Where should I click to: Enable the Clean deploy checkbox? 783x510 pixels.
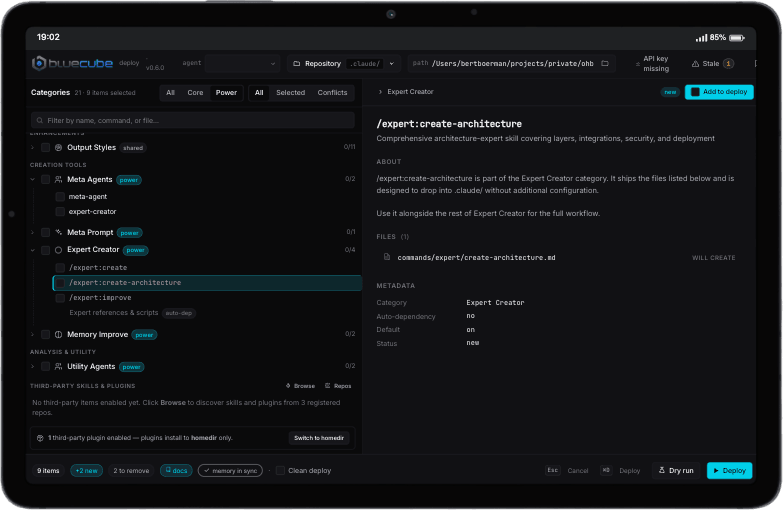[x=281, y=471]
